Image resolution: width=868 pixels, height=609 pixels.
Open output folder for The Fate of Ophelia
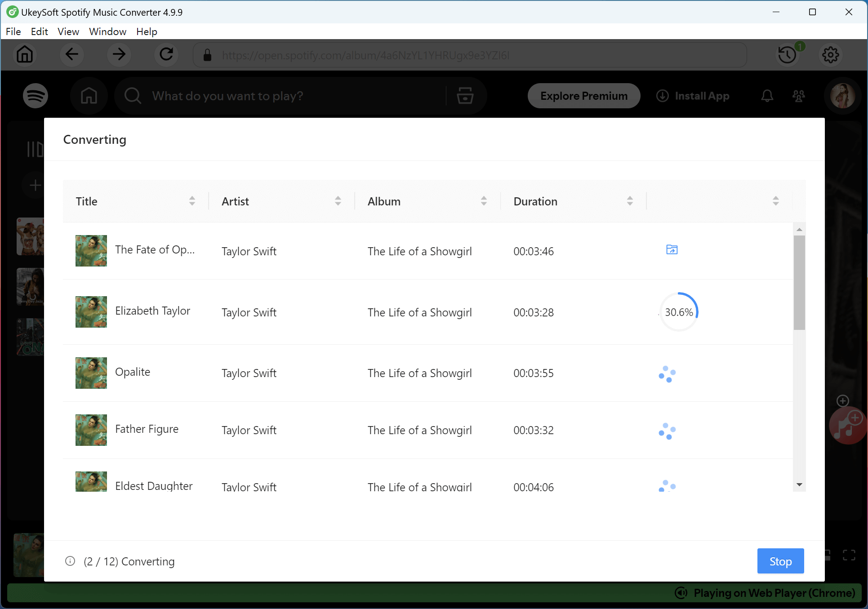coord(672,250)
